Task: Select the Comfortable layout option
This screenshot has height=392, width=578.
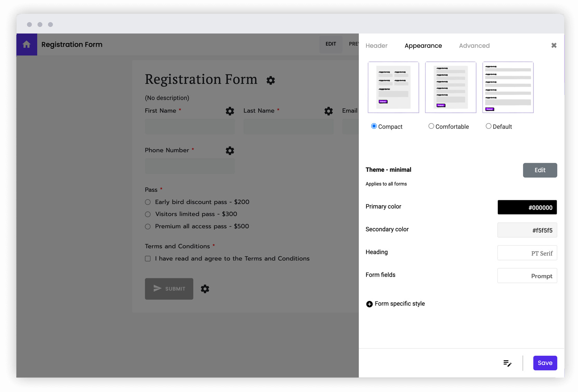Action: coord(431,126)
